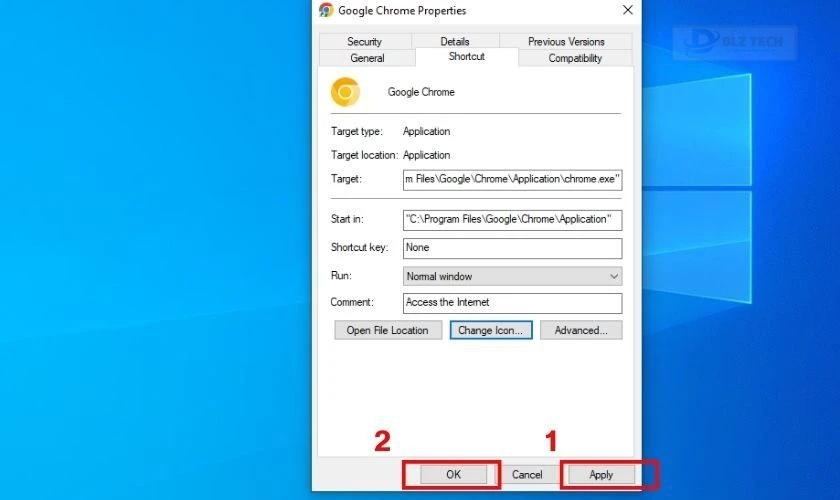Confirm the dialog with OK
This screenshot has width=840, height=500.
[x=453, y=474]
